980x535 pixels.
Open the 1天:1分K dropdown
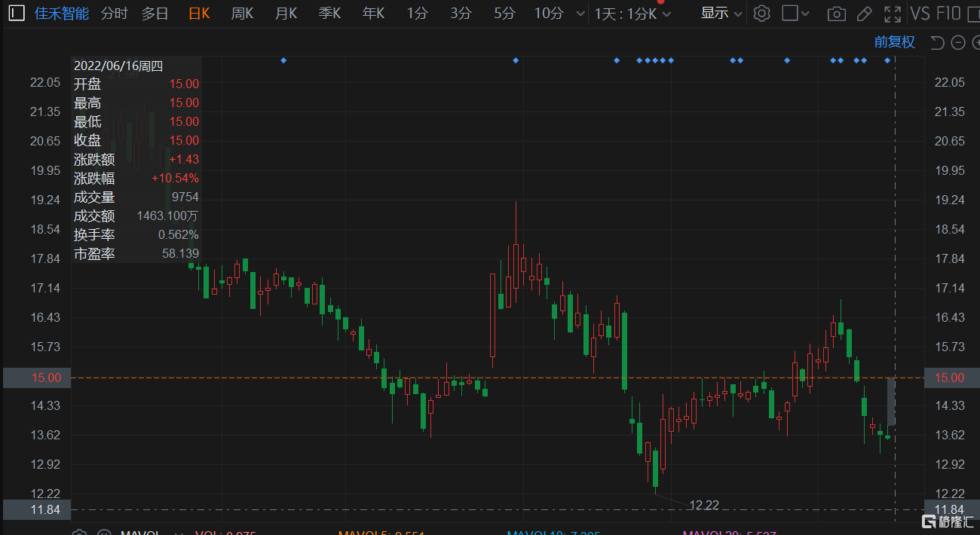point(632,14)
